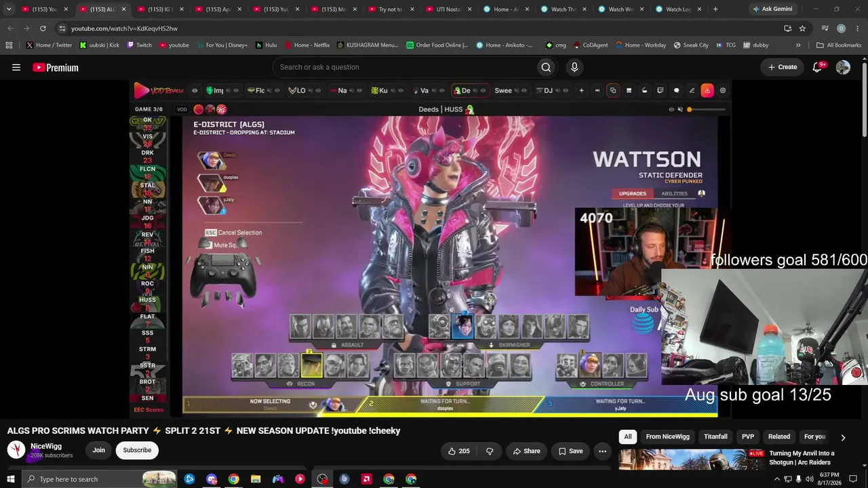Select the Titanfall filter chip
Screen dimensions: 868x488
(x=715, y=437)
